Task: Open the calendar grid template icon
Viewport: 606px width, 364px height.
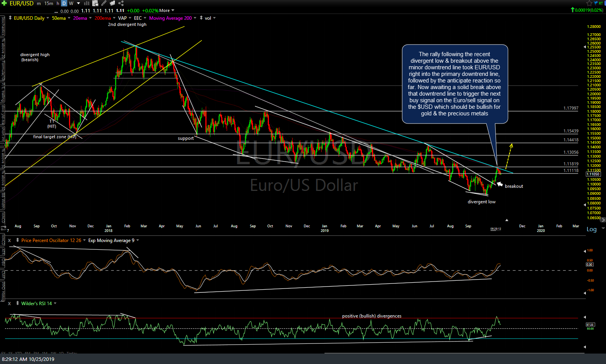Action: pos(95,3)
